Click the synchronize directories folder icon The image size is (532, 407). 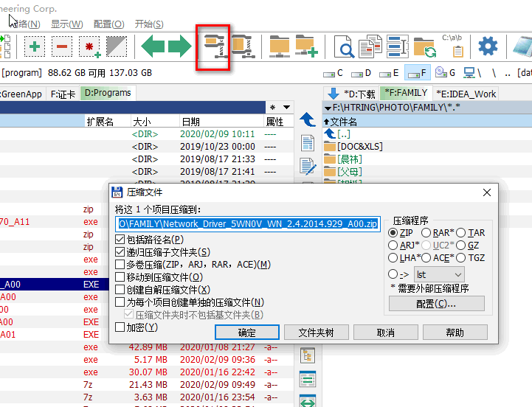click(x=425, y=47)
